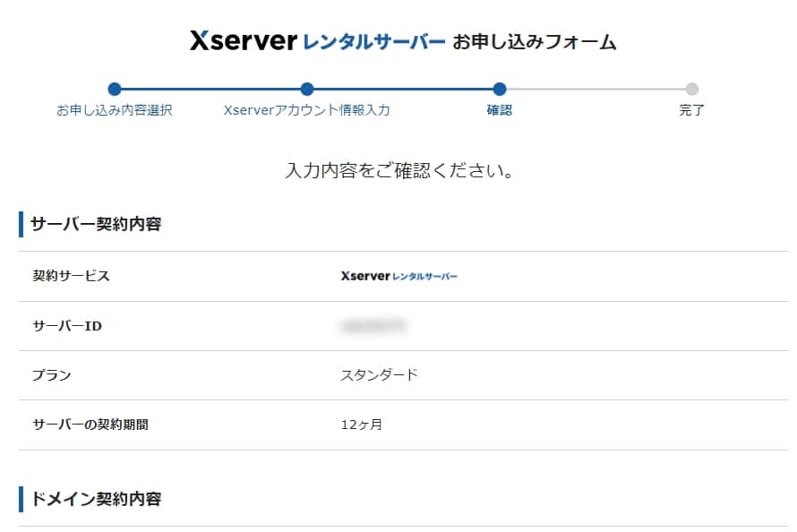This screenshot has width=797, height=532.
Task: Click the 契約サービス row label
Action: 71,276
